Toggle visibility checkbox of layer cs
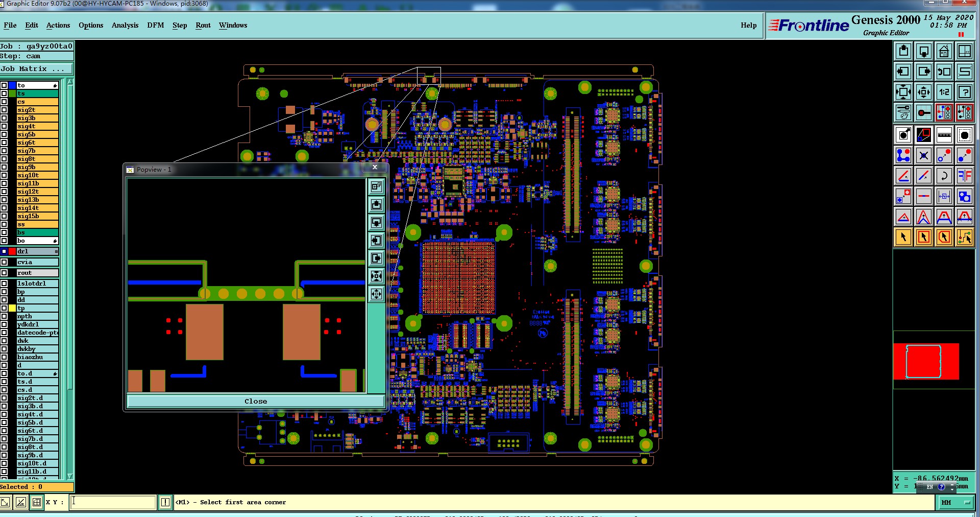980x517 pixels. (4, 102)
